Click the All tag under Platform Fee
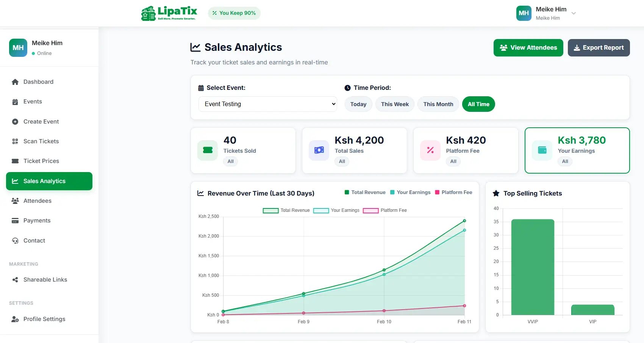 click(453, 161)
